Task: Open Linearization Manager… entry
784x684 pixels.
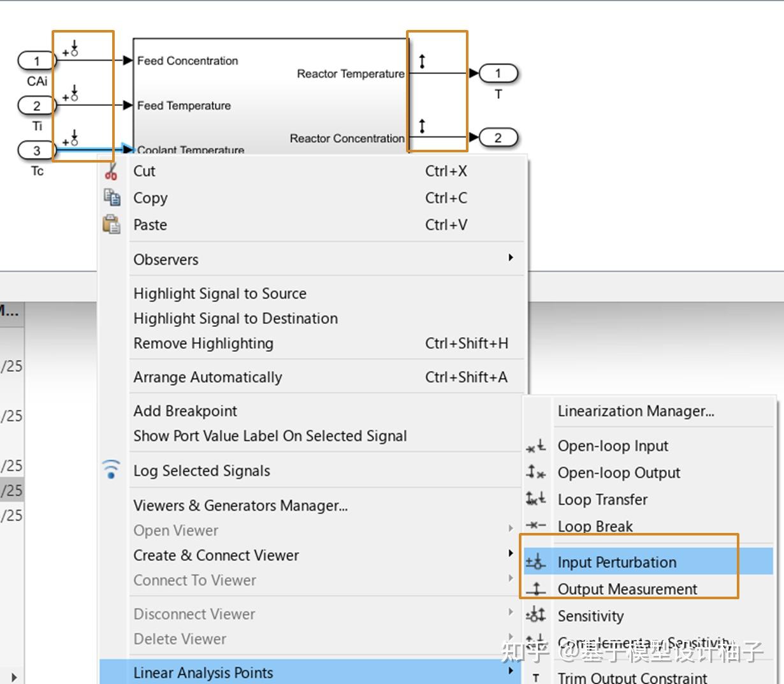Action: pyautogui.click(x=635, y=411)
